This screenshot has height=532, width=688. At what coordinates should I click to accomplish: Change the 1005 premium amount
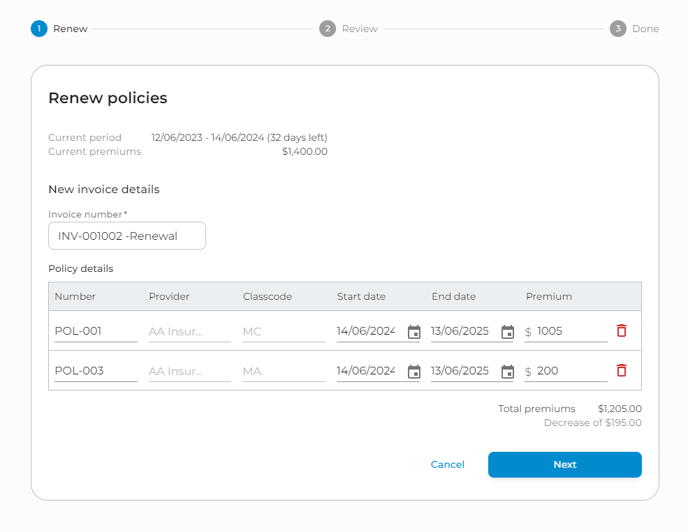(x=570, y=331)
